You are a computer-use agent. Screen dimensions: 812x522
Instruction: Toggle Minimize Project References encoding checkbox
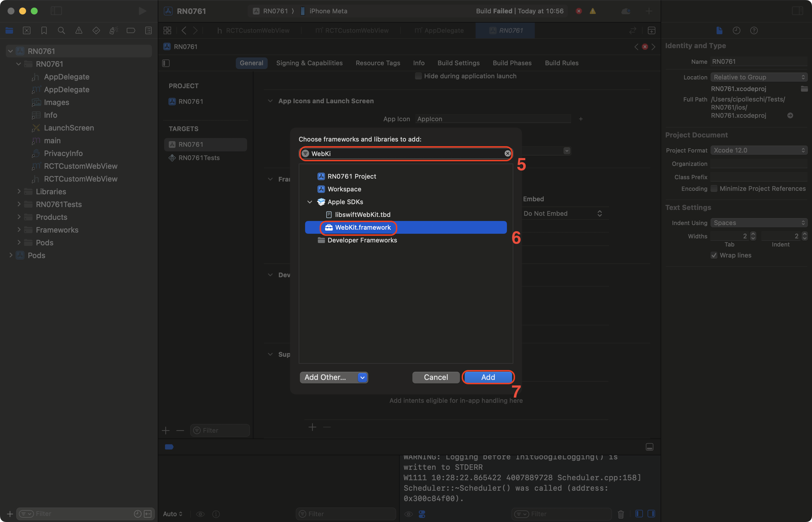pyautogui.click(x=714, y=188)
